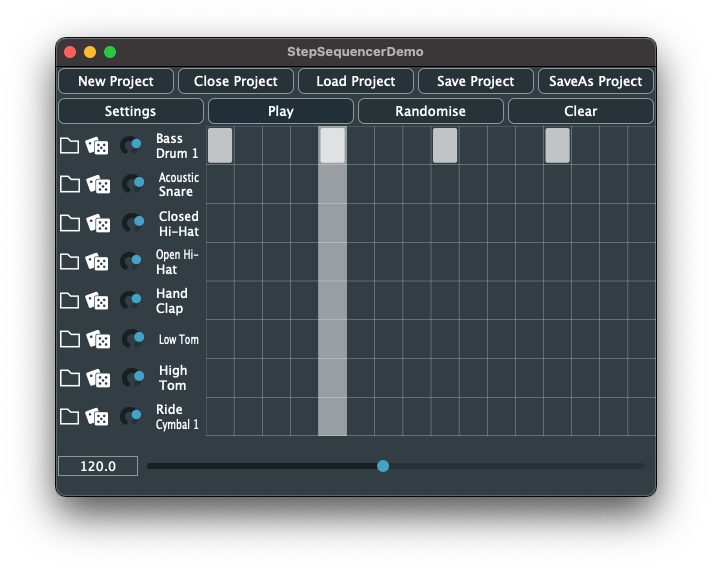Start playback with the Play button
This screenshot has height=570, width=712.
tap(281, 111)
